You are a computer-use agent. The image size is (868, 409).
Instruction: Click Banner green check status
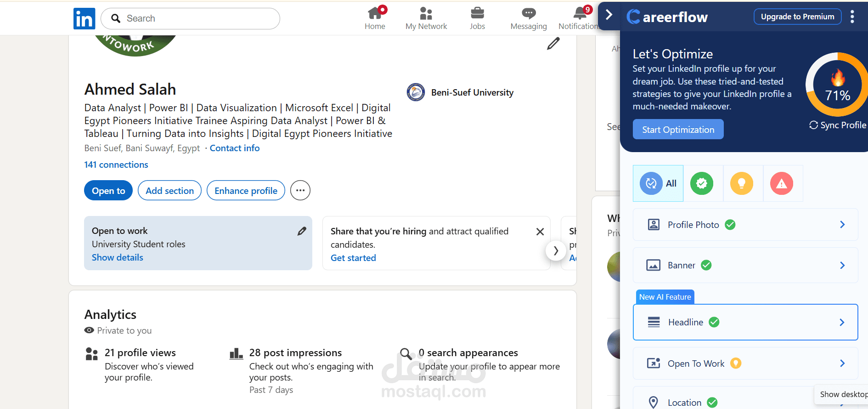[706, 265]
